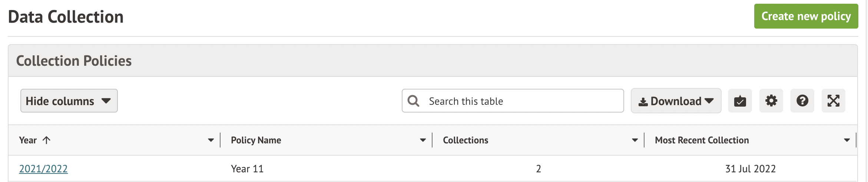Open the Year column dropdown arrow
The width and height of the screenshot is (868, 182).
[211, 140]
